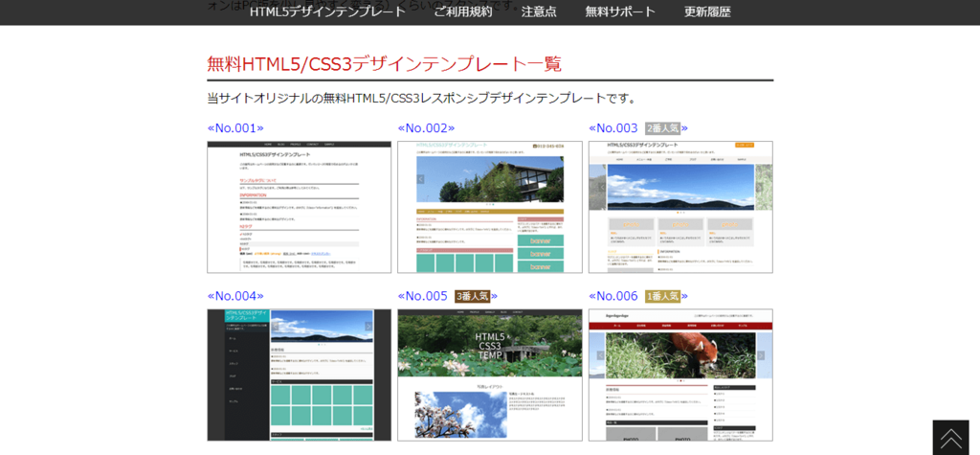Open the «No.004» template link
Viewport: 980px width, 455px height.
pyautogui.click(x=235, y=296)
